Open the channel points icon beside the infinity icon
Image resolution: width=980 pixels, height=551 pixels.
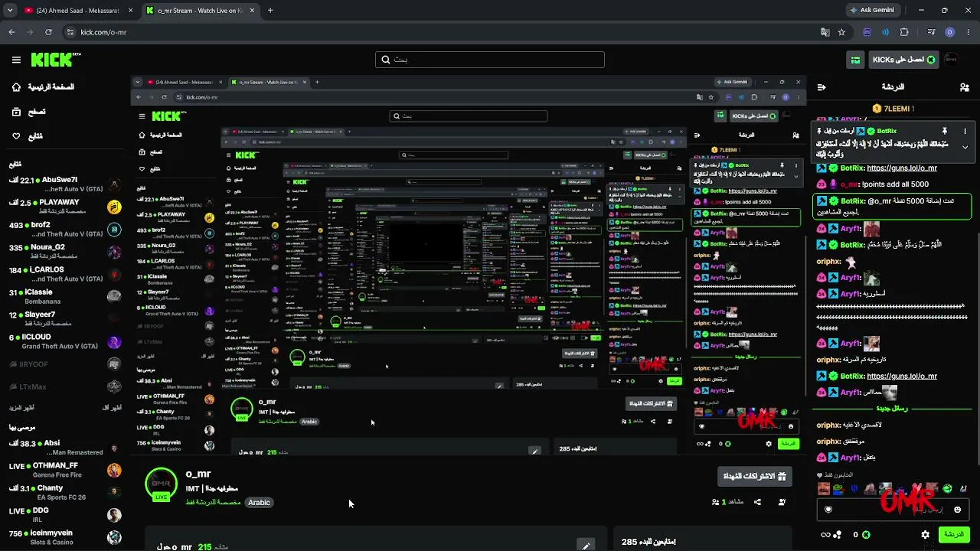point(838,534)
